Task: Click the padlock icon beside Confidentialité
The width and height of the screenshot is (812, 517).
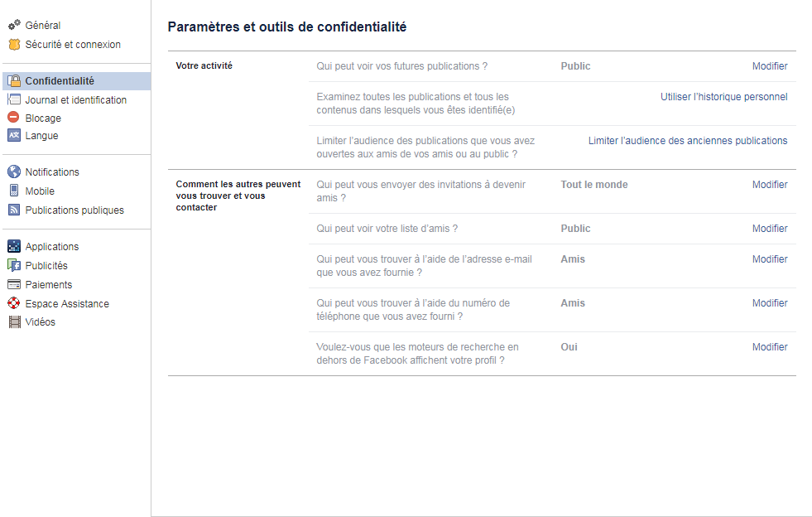Action: (x=14, y=81)
